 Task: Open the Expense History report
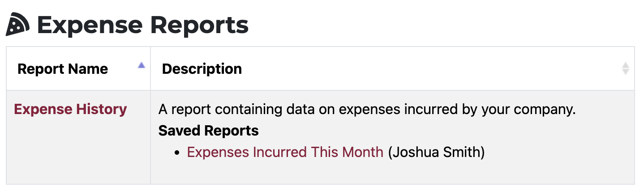coord(70,109)
